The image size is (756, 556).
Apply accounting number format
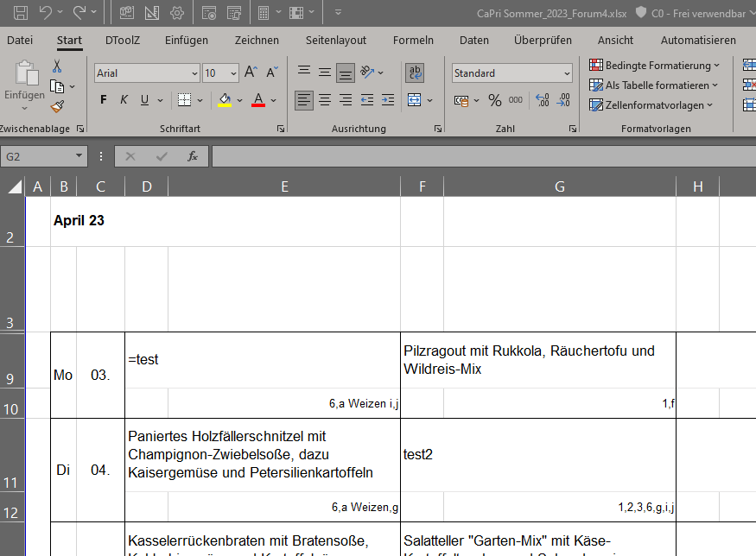[x=461, y=100]
